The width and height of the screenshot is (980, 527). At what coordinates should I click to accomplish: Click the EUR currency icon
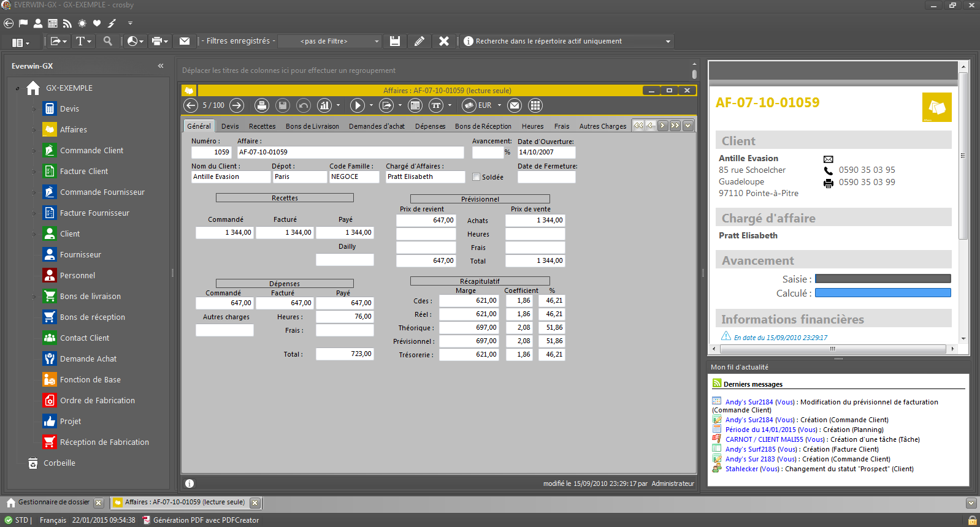click(x=469, y=105)
